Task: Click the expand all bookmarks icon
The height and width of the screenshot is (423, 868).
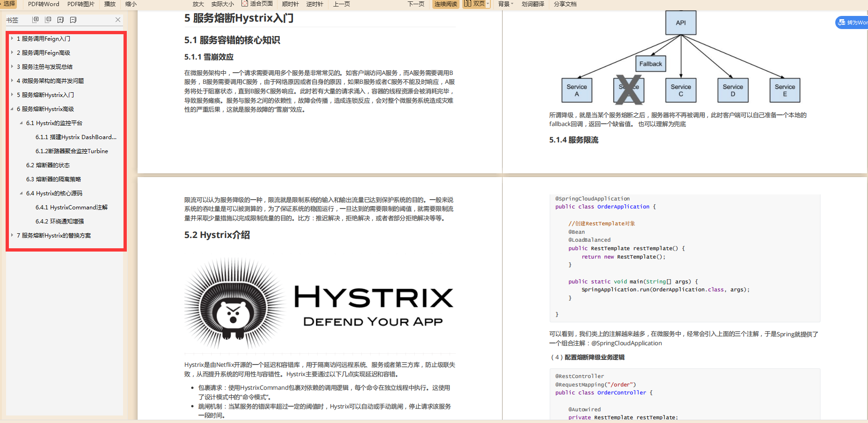Action: pyautogui.click(x=35, y=20)
